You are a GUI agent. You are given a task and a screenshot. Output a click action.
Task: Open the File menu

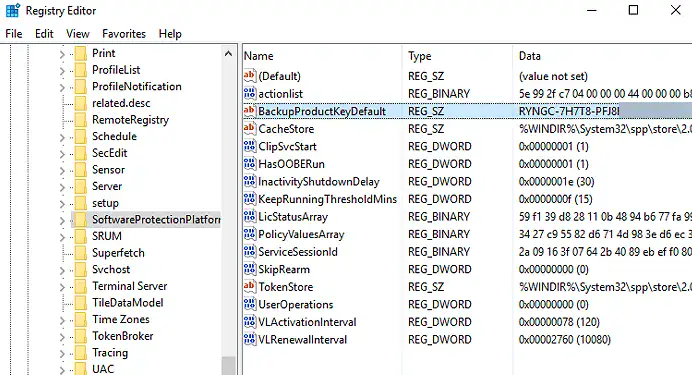(x=14, y=34)
